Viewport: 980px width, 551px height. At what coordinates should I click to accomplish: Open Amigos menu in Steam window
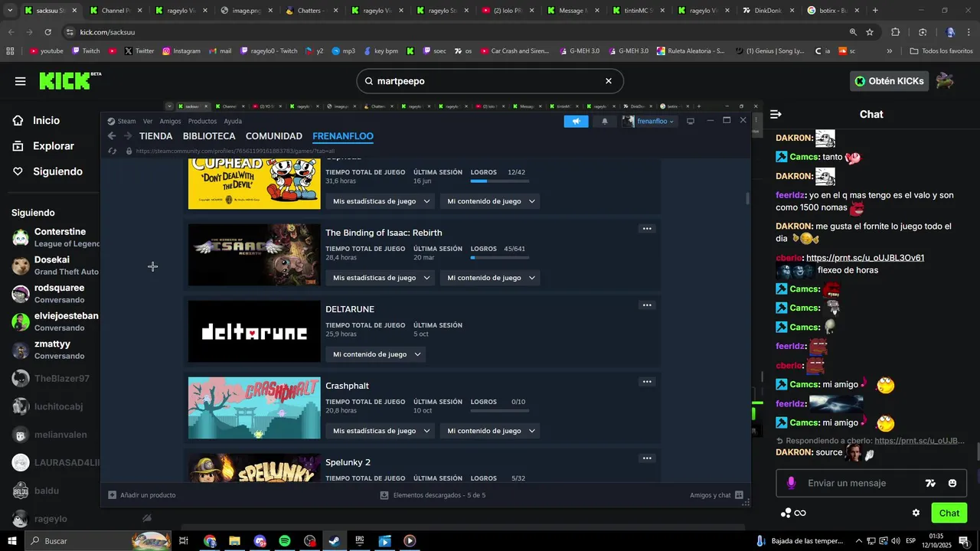coord(170,121)
